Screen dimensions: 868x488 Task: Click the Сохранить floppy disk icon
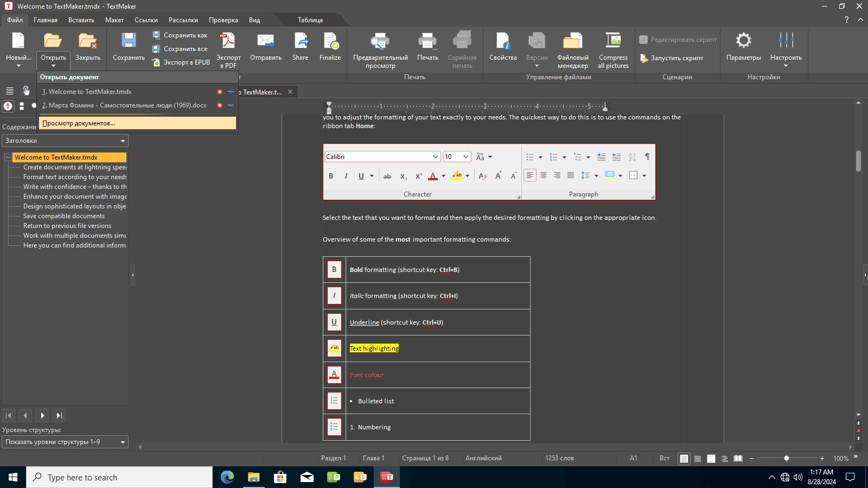point(129,41)
